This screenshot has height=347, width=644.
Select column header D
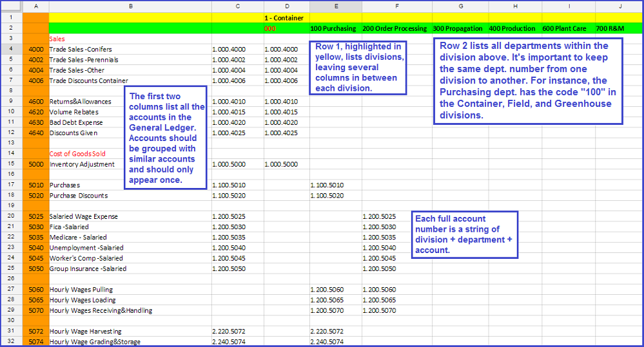point(287,6)
